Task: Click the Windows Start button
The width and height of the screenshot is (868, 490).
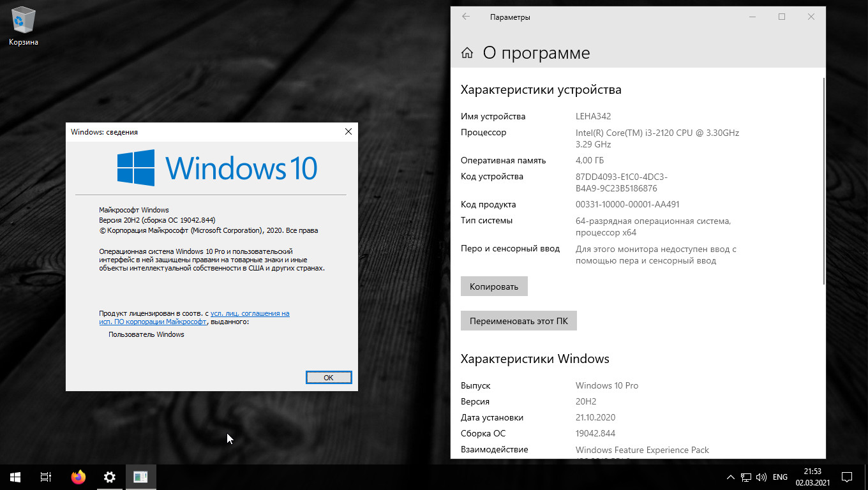Action: (x=15, y=477)
